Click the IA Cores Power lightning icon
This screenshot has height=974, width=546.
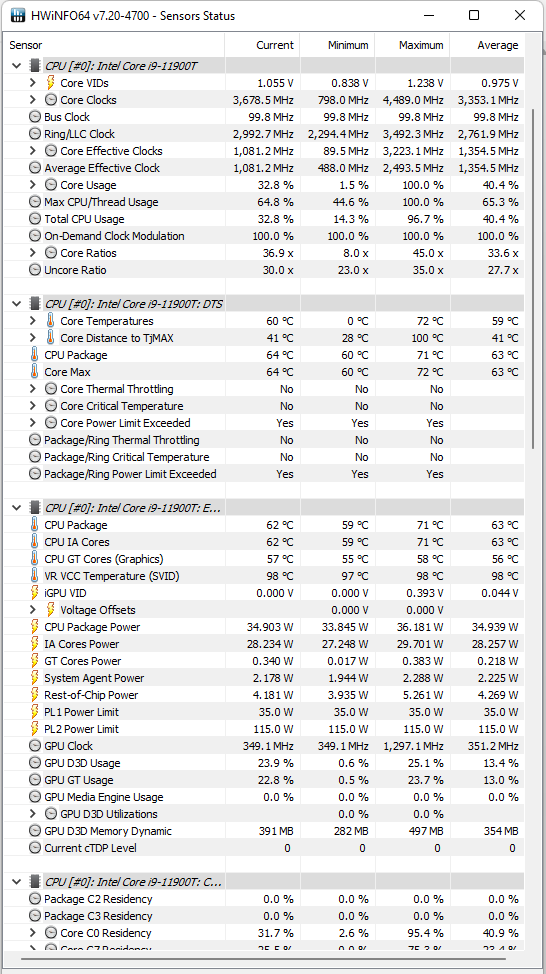coord(35,644)
